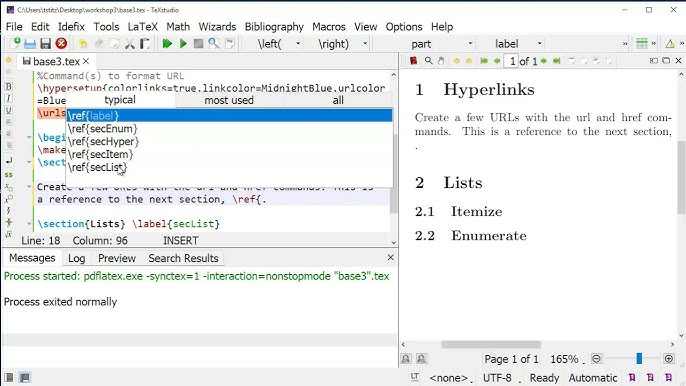The height and width of the screenshot is (386, 686).
Task: Click the single green Compile arrow
Action: coord(183,44)
